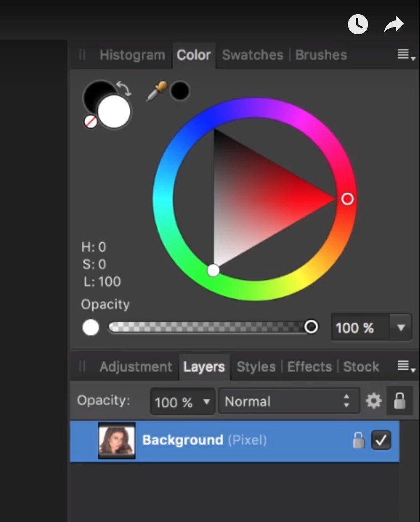
Task: Open the Color panel options menu
Action: coord(404,54)
